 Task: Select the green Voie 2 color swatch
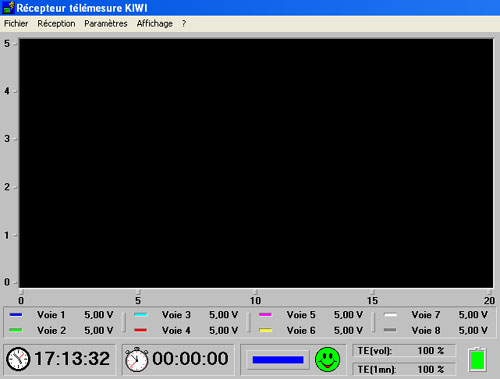coord(16,330)
